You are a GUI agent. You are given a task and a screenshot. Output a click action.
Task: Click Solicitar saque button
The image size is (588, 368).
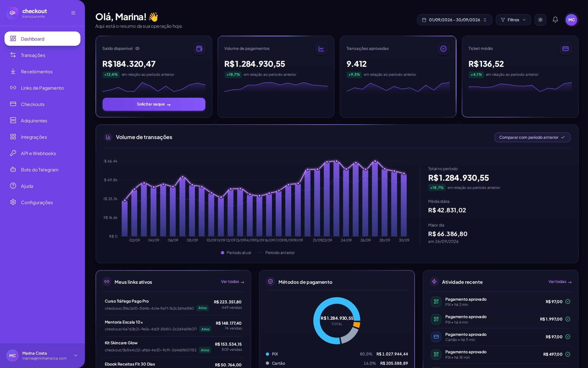point(154,104)
